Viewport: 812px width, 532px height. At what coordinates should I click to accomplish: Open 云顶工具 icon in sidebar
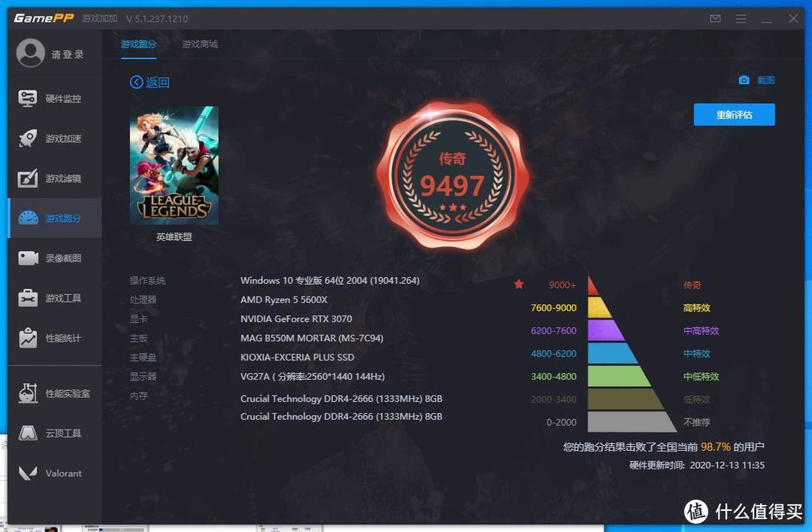pyautogui.click(x=28, y=433)
